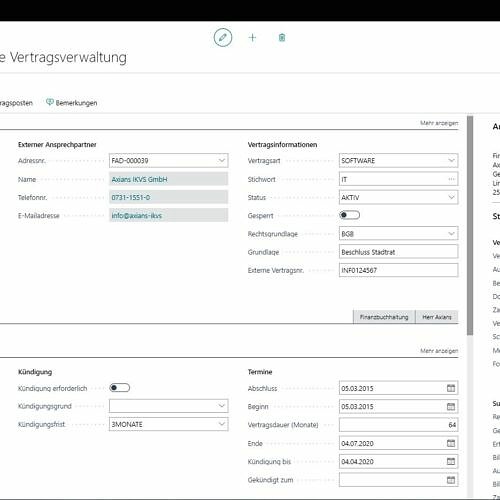Open the calendar picker for Beginn

click(451, 406)
